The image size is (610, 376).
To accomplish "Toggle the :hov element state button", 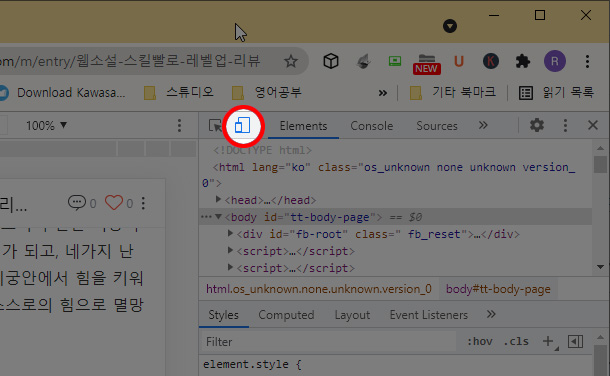I will 479,341.
